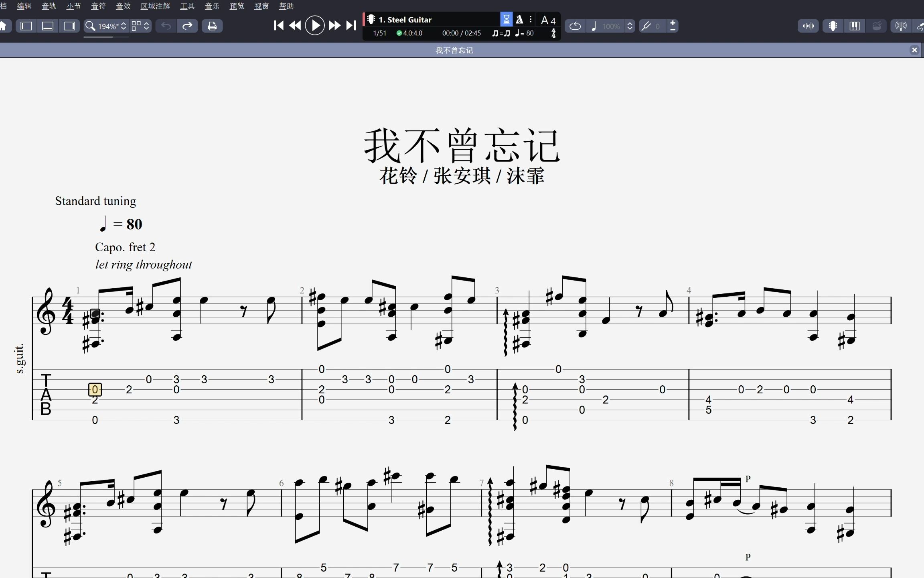The image size is (924, 578).
Task: Click the tuning fork transpose icon
Action: (x=646, y=26)
